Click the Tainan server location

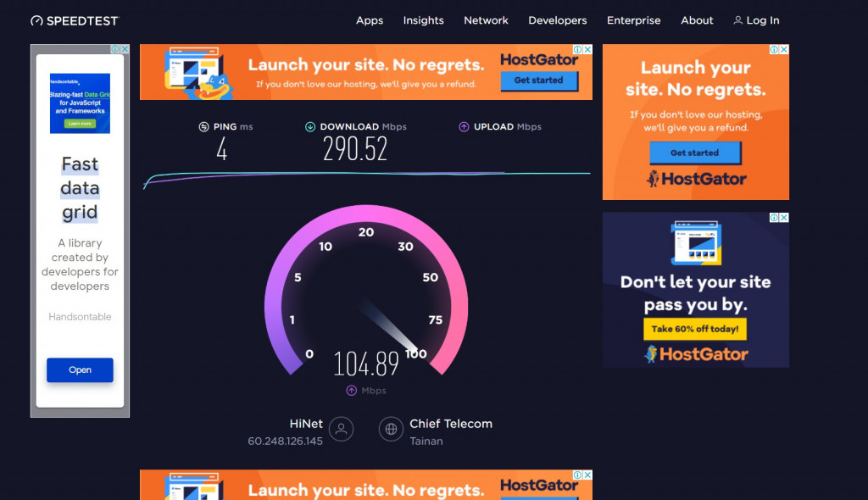click(426, 442)
